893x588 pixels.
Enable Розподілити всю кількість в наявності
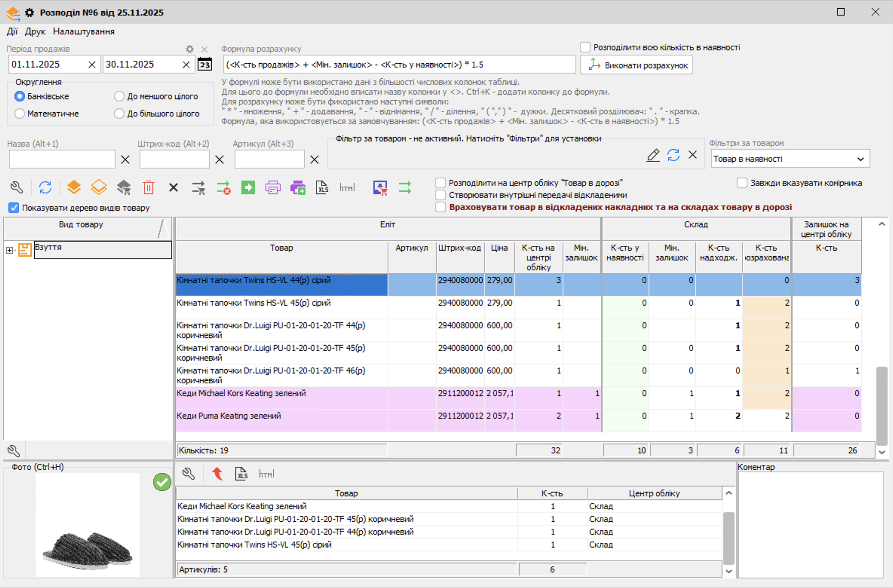point(585,47)
